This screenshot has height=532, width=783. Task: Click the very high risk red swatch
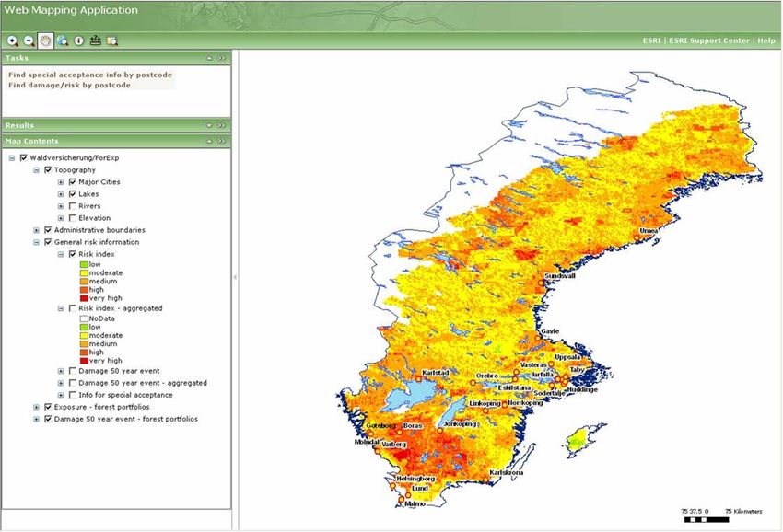pyautogui.click(x=84, y=300)
